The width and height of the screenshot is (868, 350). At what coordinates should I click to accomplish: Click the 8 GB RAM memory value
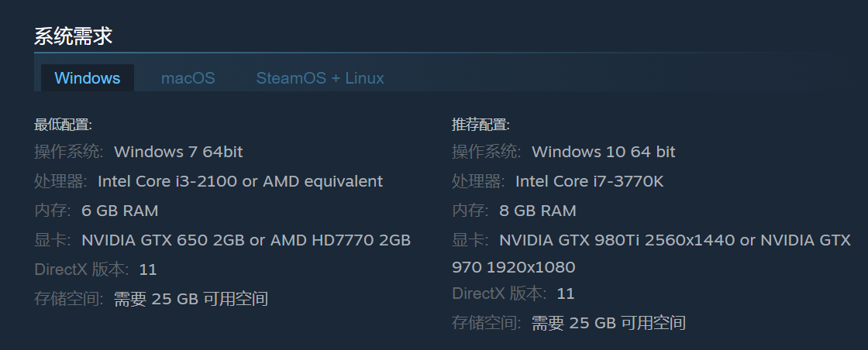(538, 211)
